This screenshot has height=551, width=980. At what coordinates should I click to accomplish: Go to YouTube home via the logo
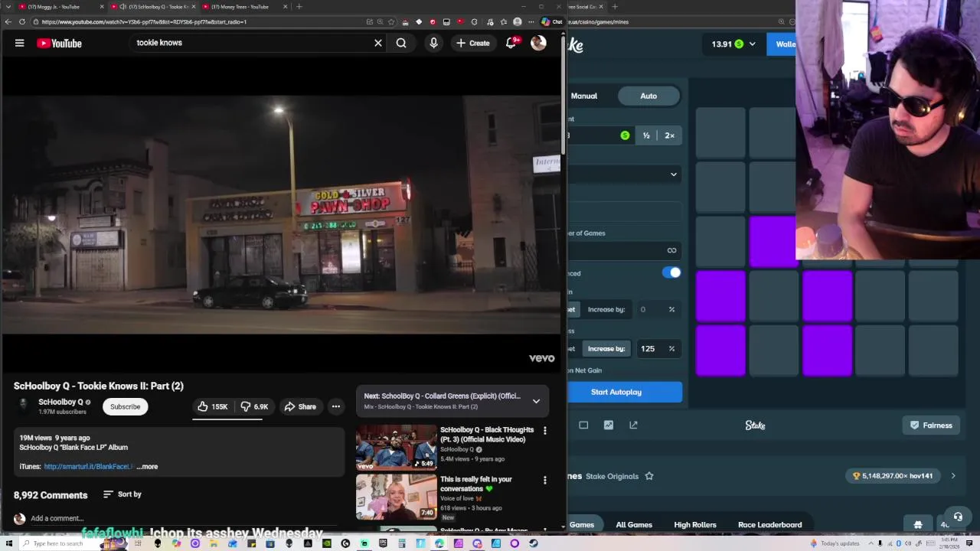coord(59,43)
